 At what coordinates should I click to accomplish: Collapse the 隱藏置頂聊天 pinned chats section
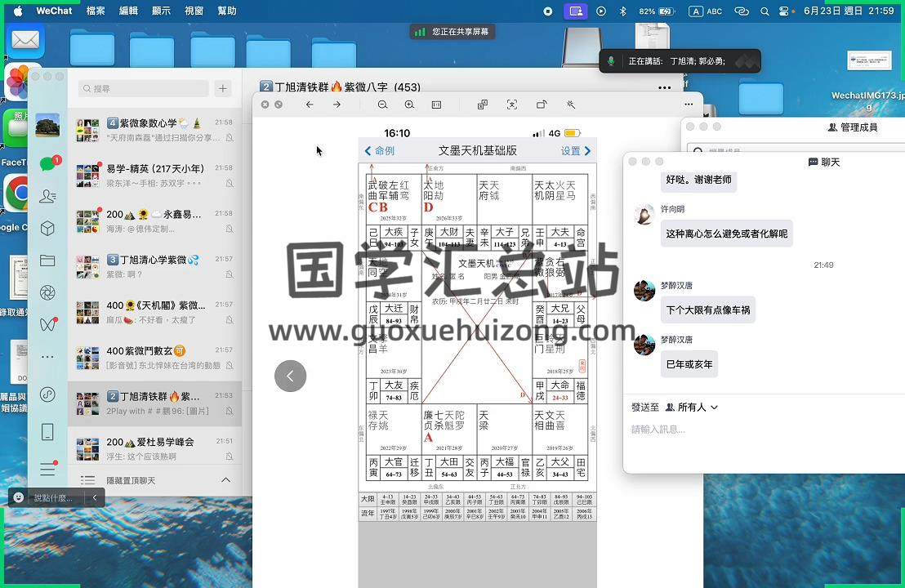[226, 480]
